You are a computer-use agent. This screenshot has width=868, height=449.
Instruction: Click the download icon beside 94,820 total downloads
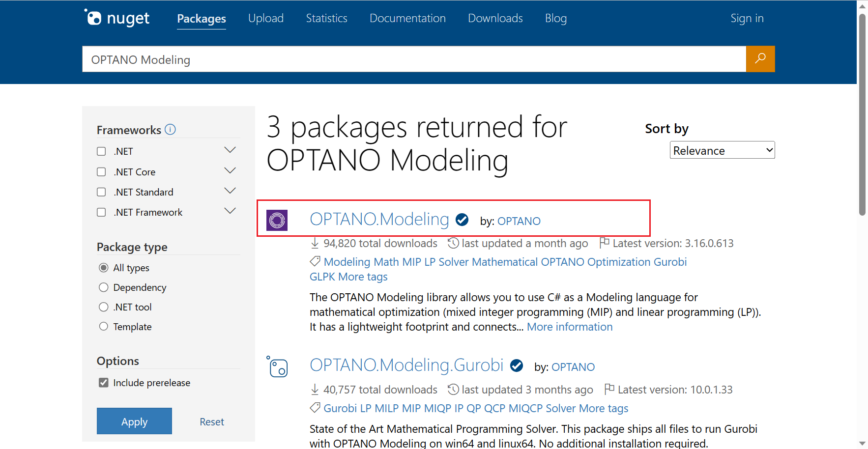coord(315,243)
